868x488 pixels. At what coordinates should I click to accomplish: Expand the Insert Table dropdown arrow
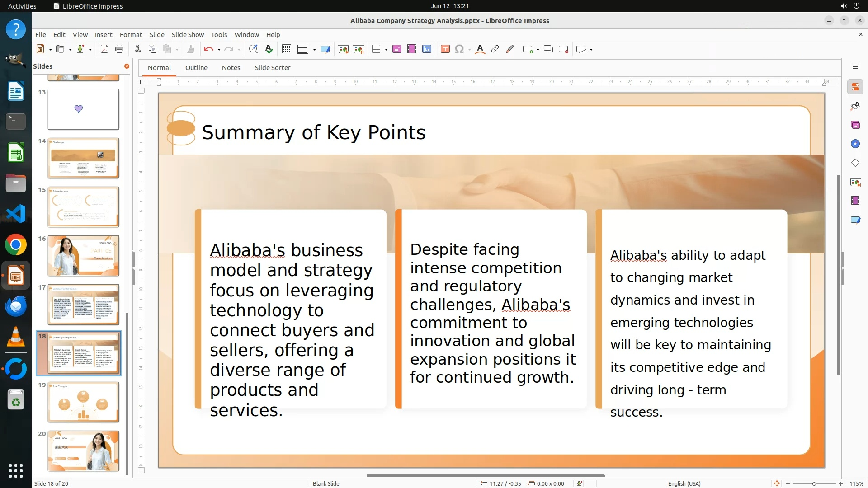pyautogui.click(x=386, y=50)
